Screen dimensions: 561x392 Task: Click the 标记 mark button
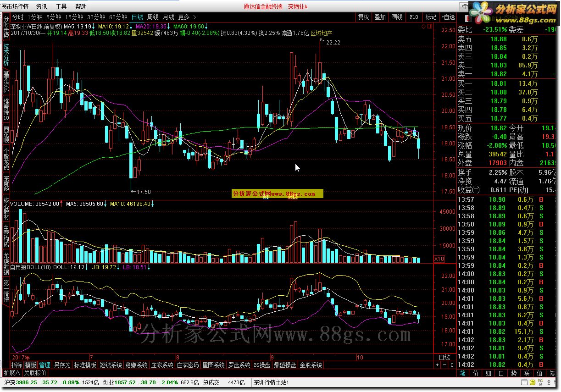coord(431,17)
